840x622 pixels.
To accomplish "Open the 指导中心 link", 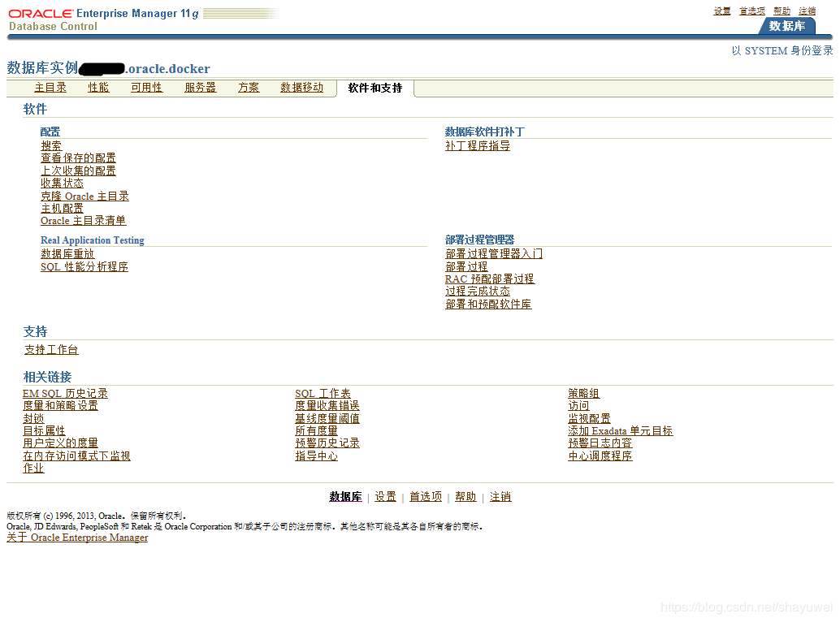I will (317, 456).
